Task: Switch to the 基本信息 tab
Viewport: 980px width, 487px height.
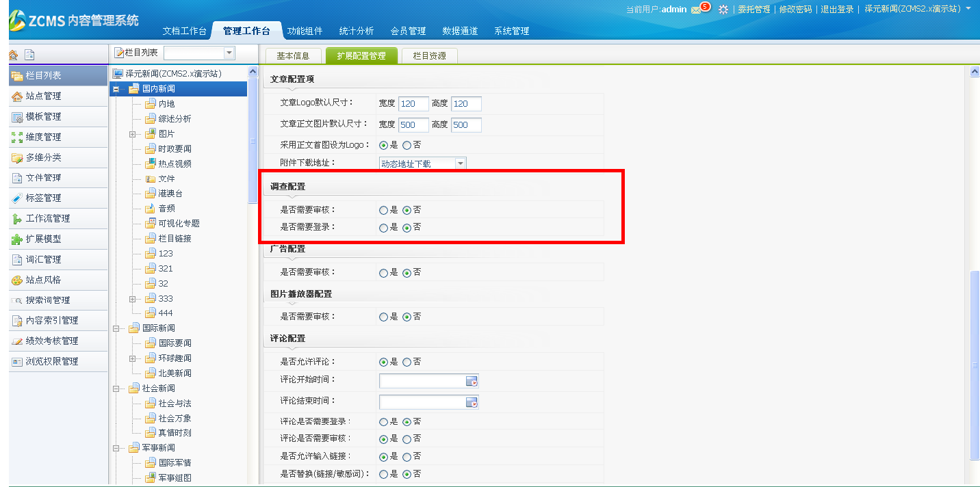Action: coord(293,56)
